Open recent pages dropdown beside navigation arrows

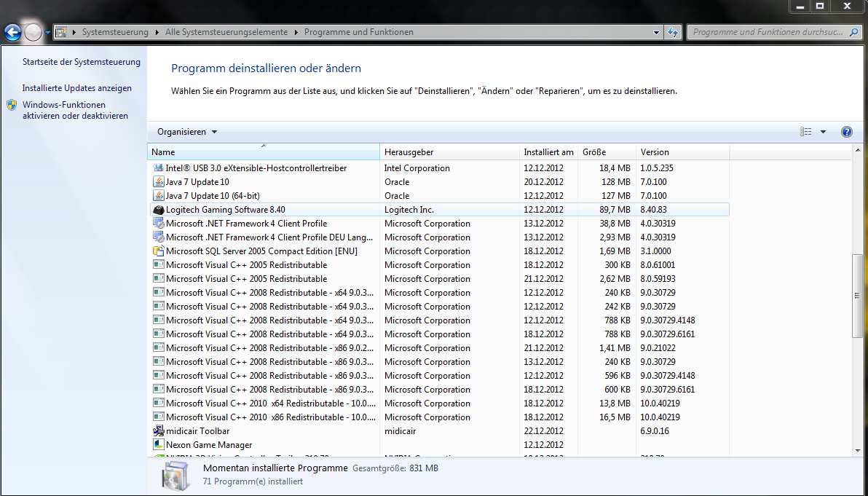point(47,33)
